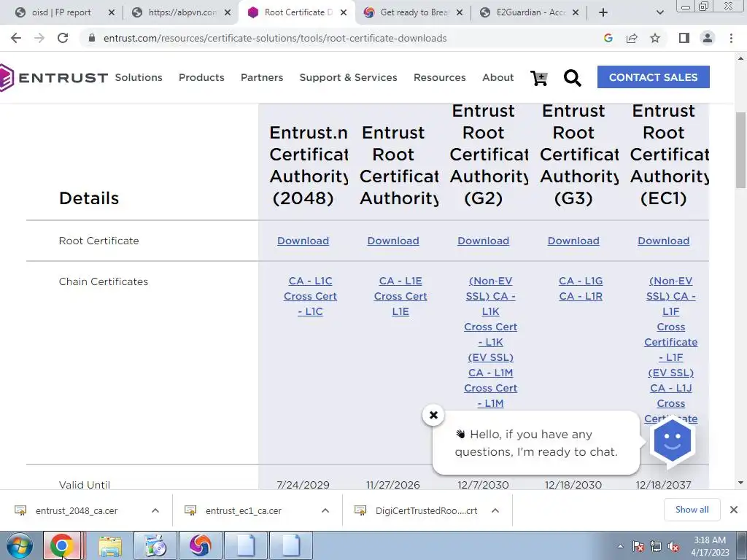The image size is (747, 560).
Task: Click the tray volume icon
Action: 673,546
